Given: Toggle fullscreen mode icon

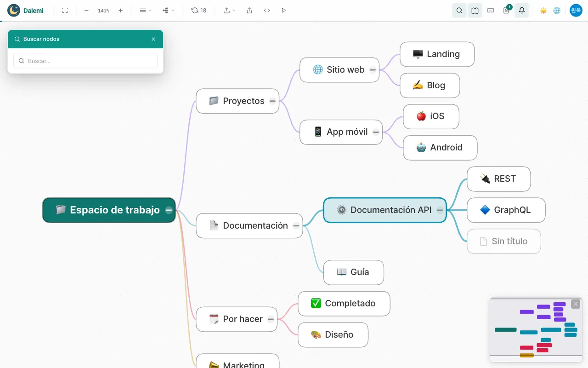Looking at the screenshot, I should pyautogui.click(x=65, y=10).
